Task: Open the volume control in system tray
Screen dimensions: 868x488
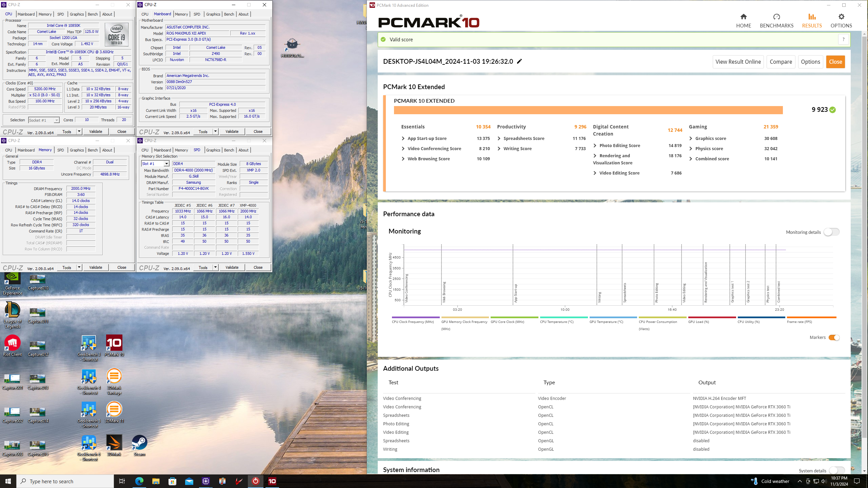Action: tap(824, 481)
